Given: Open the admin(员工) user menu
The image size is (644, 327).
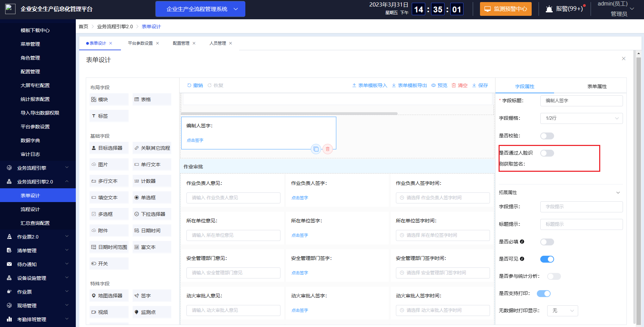Looking at the screenshot, I should [616, 9].
